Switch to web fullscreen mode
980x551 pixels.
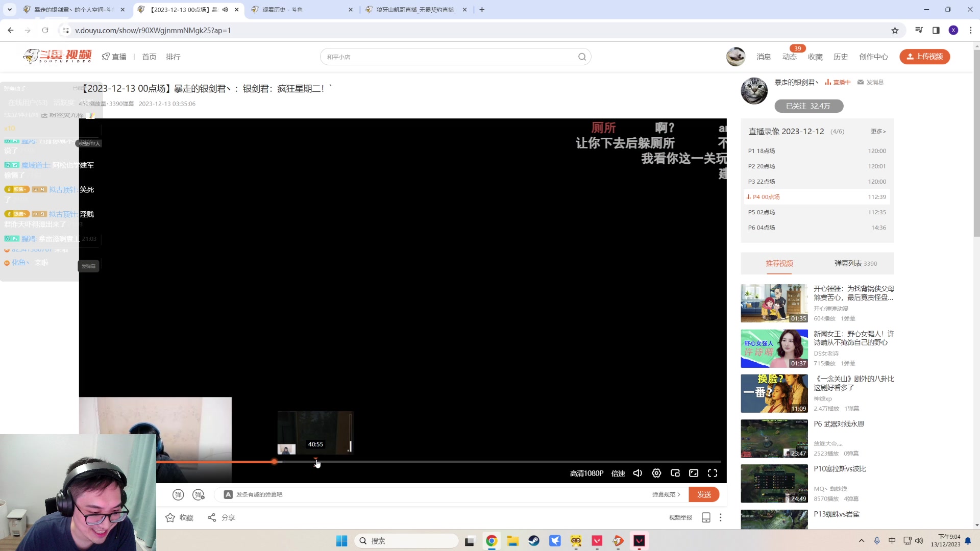[694, 473]
